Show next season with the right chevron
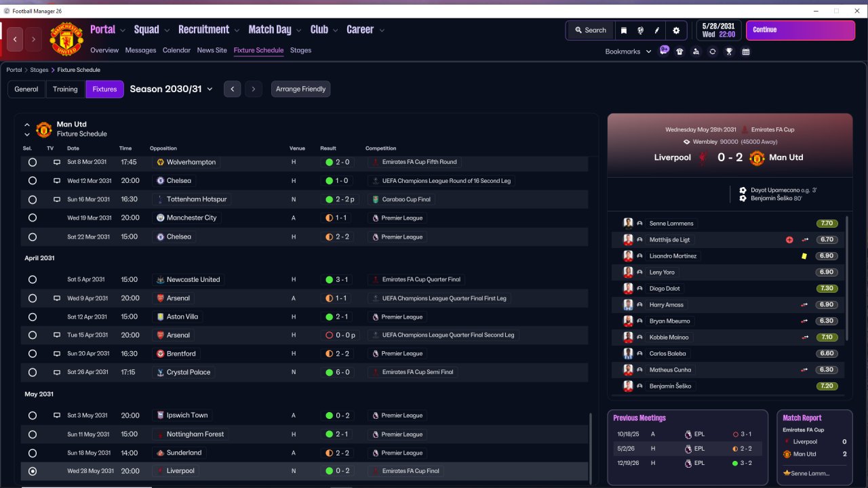The width and height of the screenshot is (868, 488). pyautogui.click(x=254, y=89)
